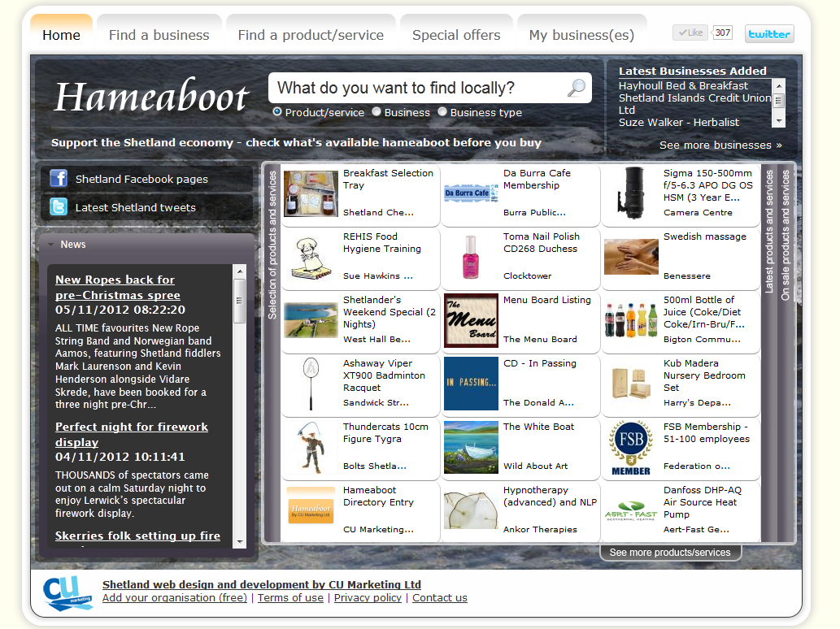The image size is (840, 629).
Task: Click the Latest Businesses list up arrow
Action: tap(780, 85)
